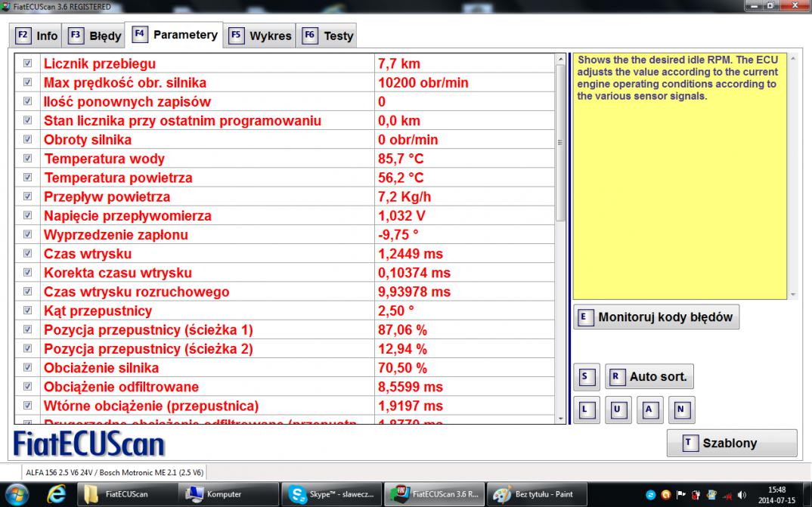Open the Windows Start menu
The image size is (812, 507).
[17, 494]
